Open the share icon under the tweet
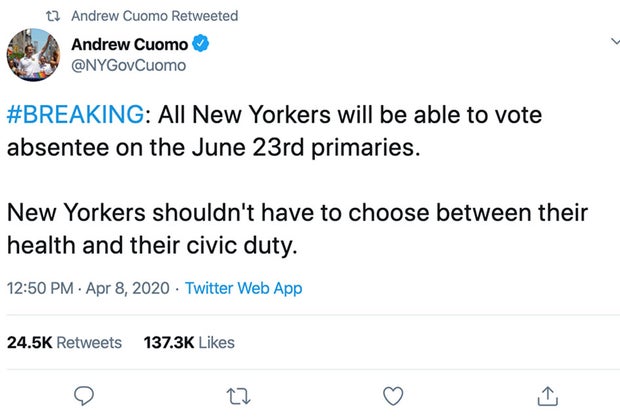This screenshot has height=420, width=620. [x=546, y=395]
